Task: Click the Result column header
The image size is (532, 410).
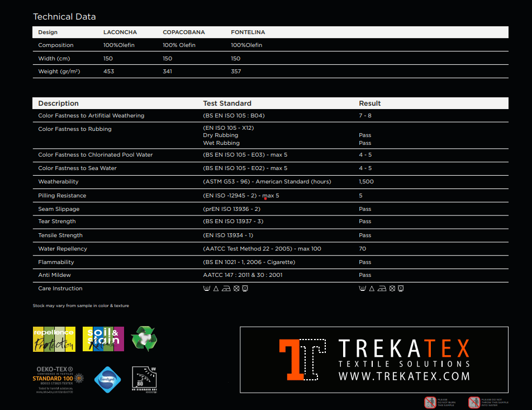Action: 370,103
